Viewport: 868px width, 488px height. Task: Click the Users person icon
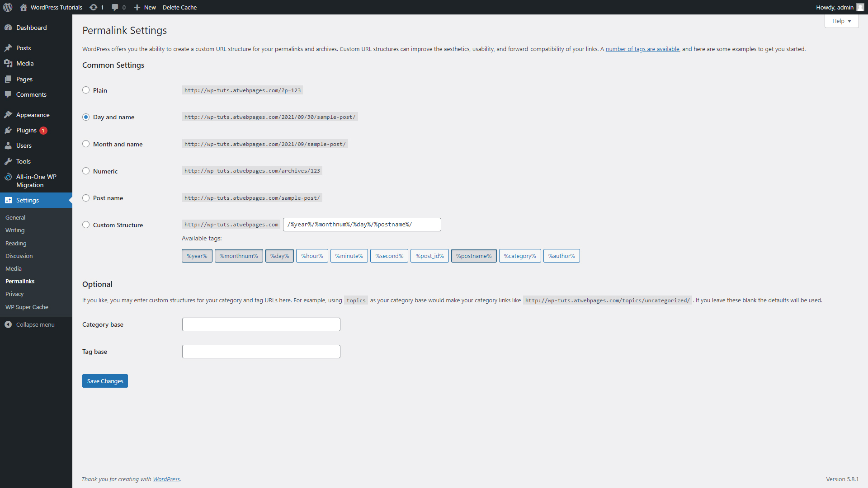coord(8,145)
